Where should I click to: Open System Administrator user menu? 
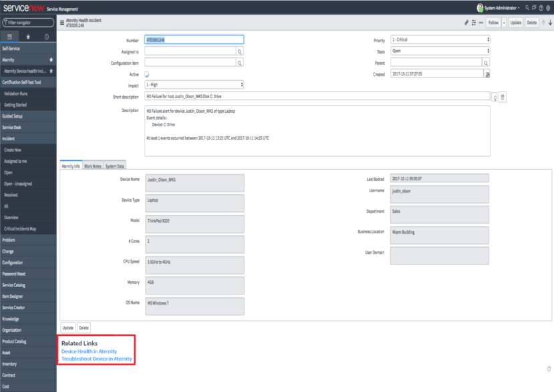502,8
